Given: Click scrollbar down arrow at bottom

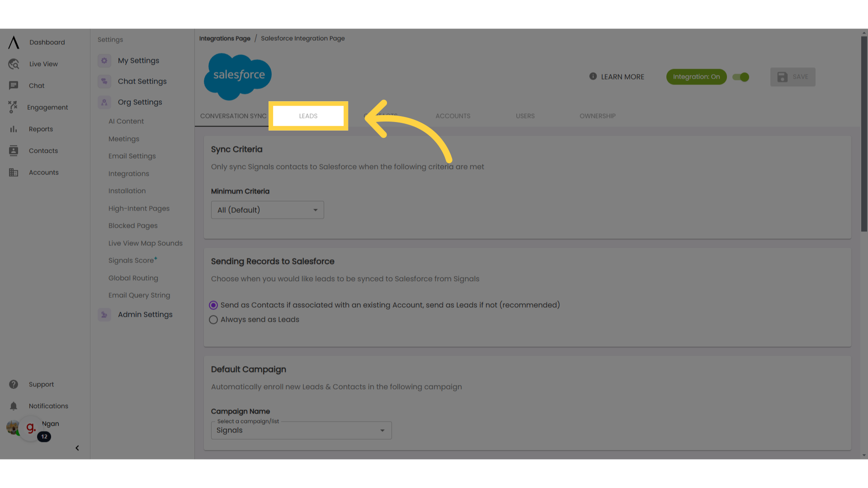Looking at the screenshot, I should [x=864, y=455].
